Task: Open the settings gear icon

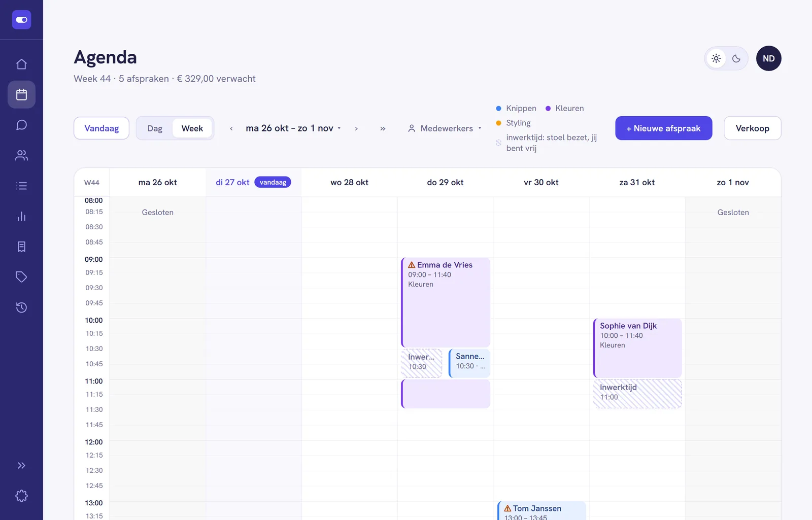Action: click(x=21, y=496)
